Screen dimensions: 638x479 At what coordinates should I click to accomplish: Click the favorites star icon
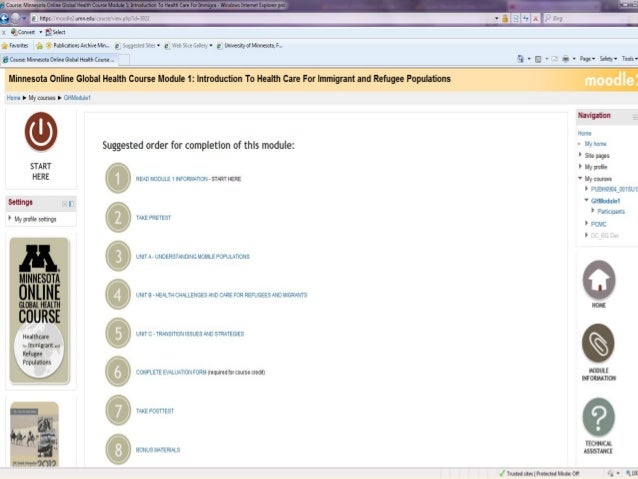point(4,46)
